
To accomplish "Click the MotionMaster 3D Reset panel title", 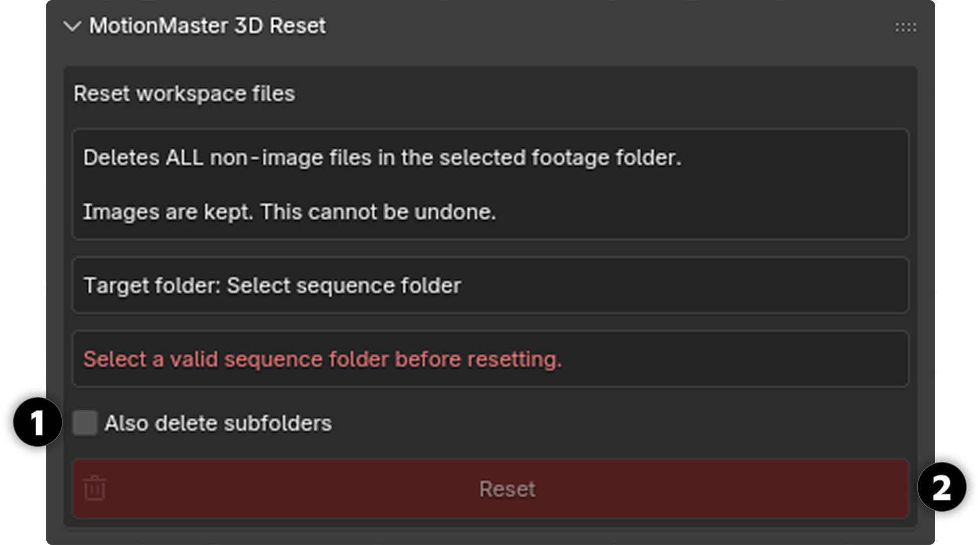I will point(208,26).
